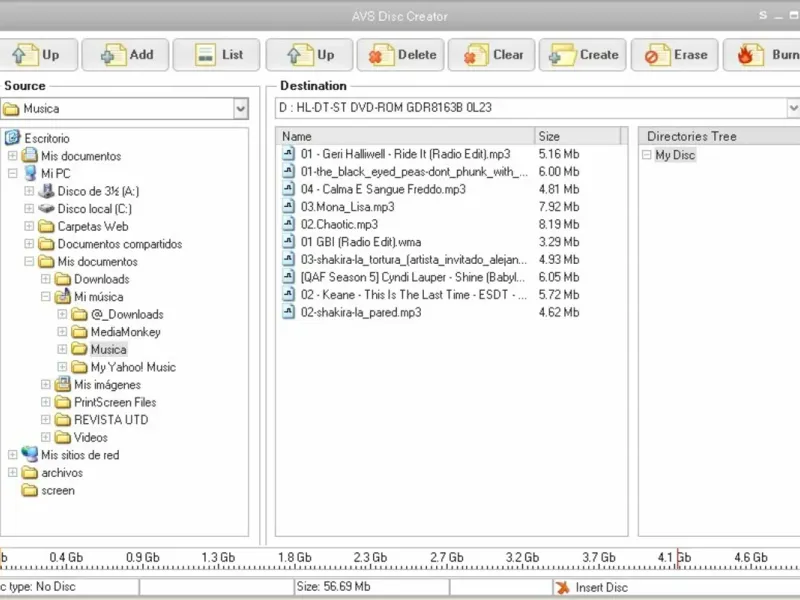Viewport: 800px width, 600px height.
Task: Expand the Carpetas Web node
Action: 29,226
